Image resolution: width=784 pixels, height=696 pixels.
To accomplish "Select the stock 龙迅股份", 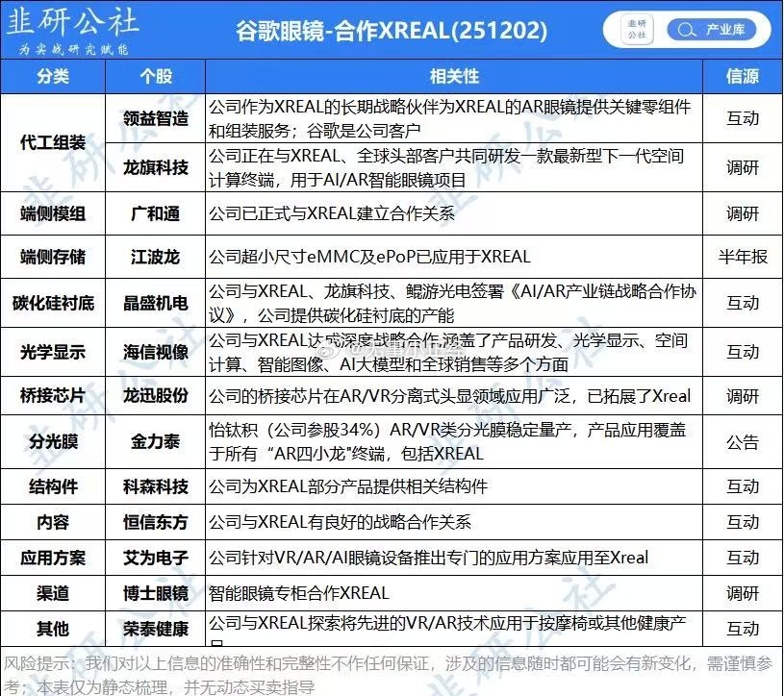I will pos(156,396).
